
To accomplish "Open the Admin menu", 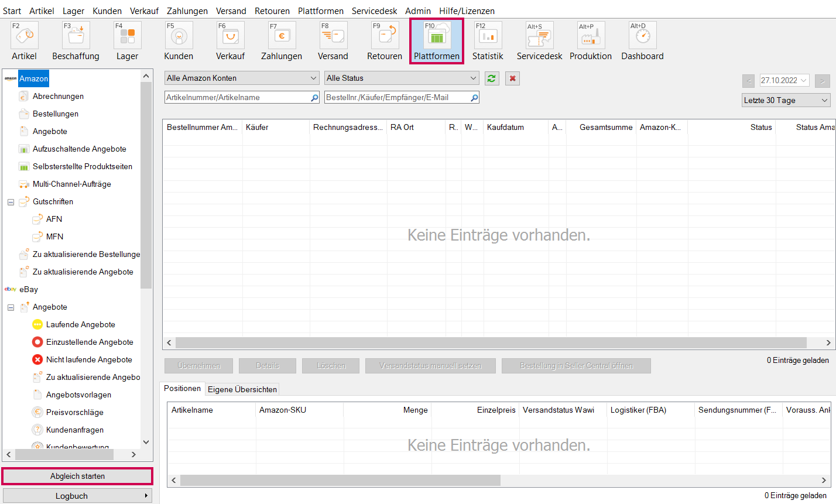I will 418,11.
